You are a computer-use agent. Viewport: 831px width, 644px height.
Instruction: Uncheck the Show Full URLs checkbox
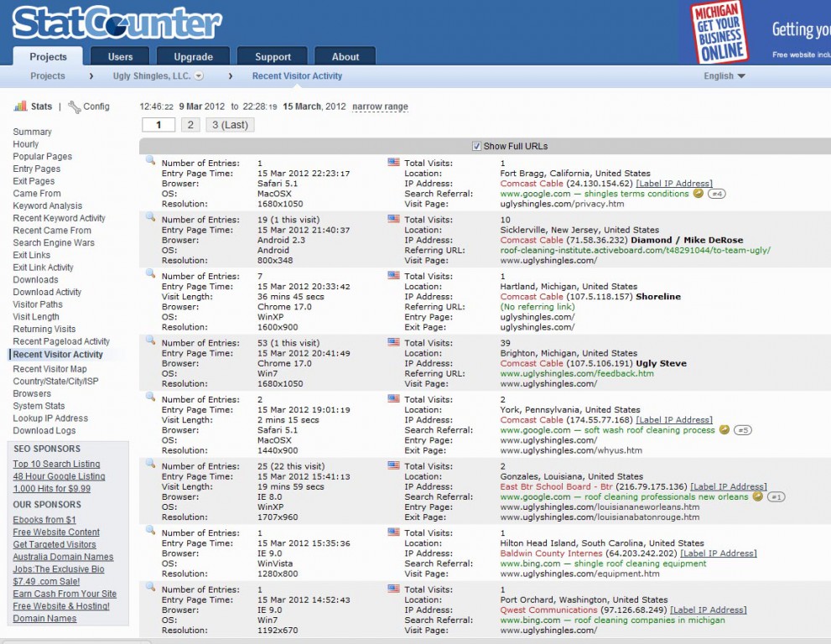click(477, 146)
